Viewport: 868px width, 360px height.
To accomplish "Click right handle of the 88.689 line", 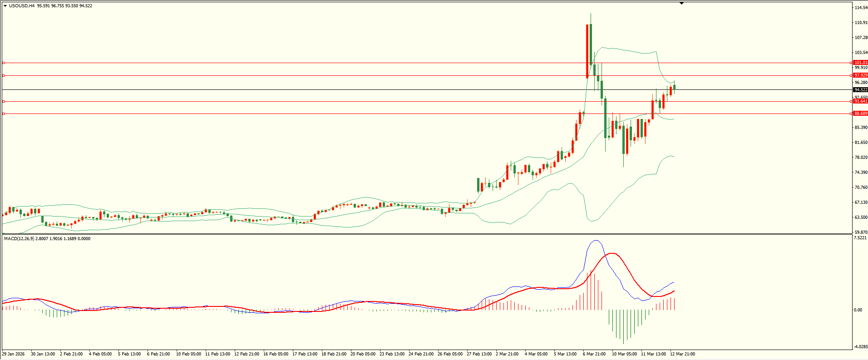I will tap(850, 114).
